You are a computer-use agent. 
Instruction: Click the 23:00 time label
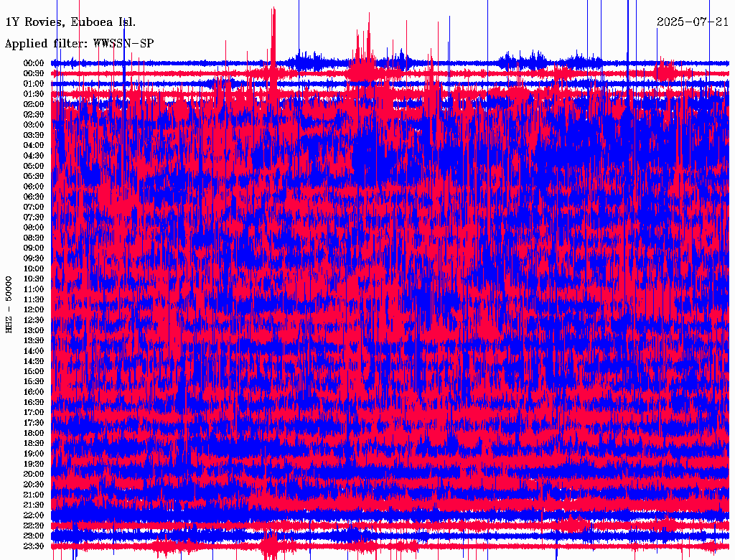pyautogui.click(x=34, y=536)
